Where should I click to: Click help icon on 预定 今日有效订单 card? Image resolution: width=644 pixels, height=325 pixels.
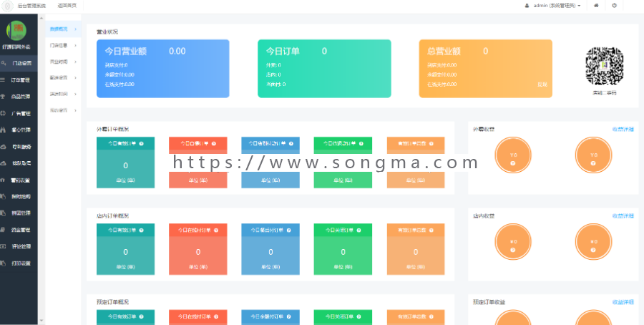(141, 317)
